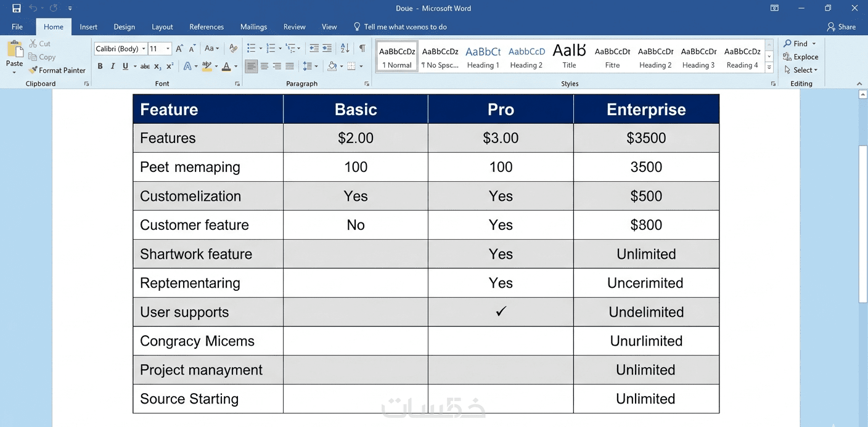Toggle Bold formatting

[100, 67]
